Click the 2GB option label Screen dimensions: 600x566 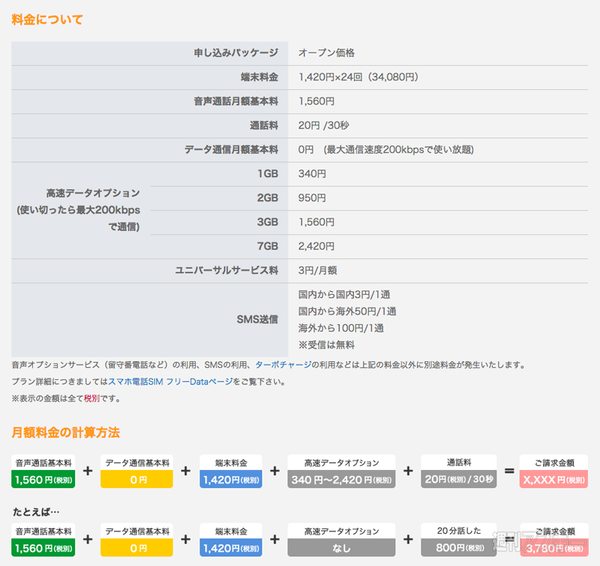pyautogui.click(x=267, y=198)
